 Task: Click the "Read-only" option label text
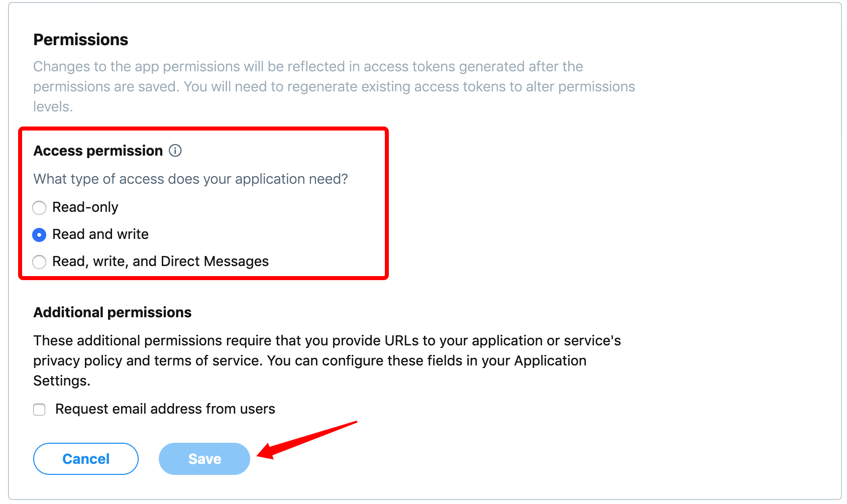85,207
